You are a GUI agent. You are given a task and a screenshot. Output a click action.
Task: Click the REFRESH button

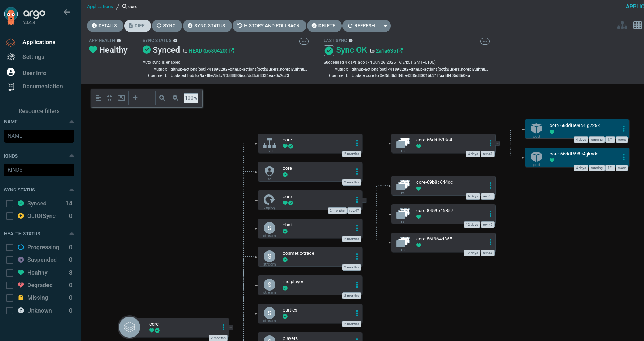(x=361, y=26)
